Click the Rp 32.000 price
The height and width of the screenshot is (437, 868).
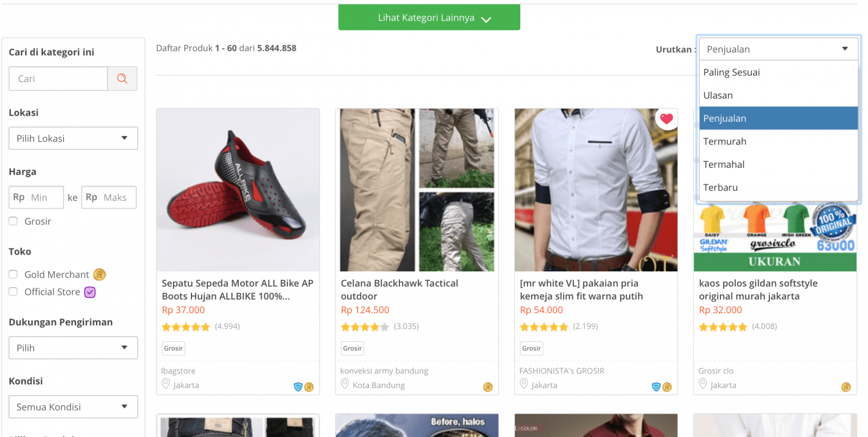pyautogui.click(x=720, y=310)
